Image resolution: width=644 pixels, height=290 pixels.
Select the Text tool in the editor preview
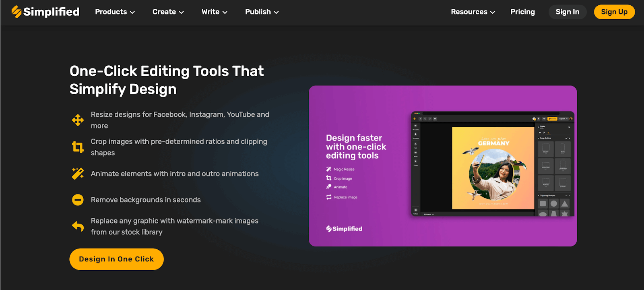(x=416, y=145)
